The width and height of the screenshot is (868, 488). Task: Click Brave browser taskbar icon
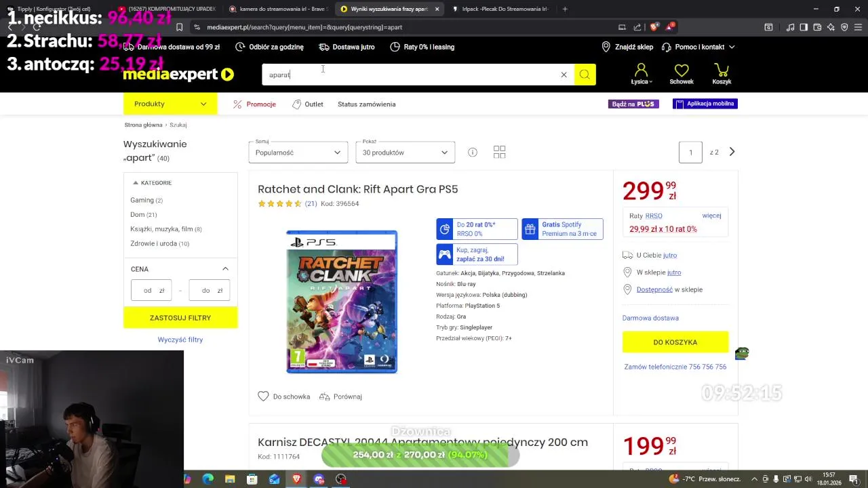(x=296, y=479)
